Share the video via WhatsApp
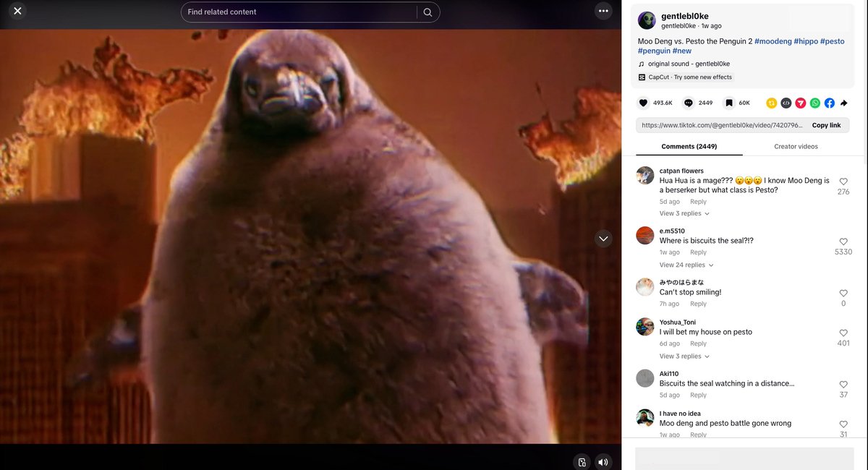 coord(815,103)
